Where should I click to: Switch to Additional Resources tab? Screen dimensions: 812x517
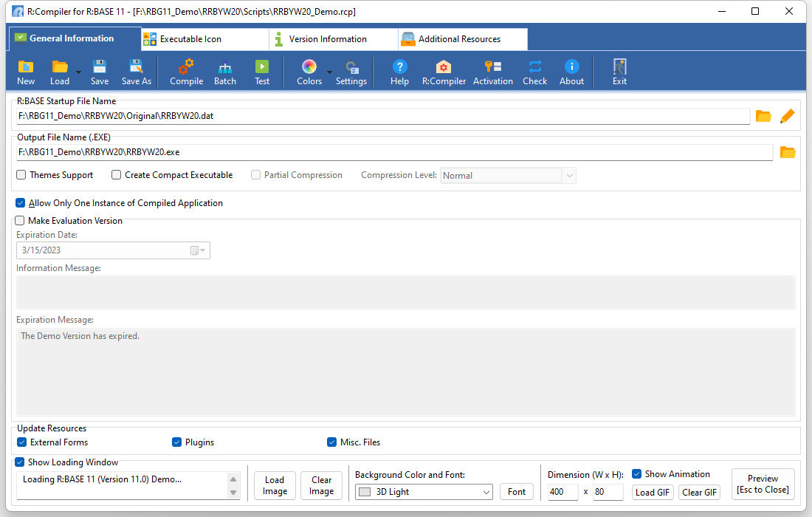point(463,39)
